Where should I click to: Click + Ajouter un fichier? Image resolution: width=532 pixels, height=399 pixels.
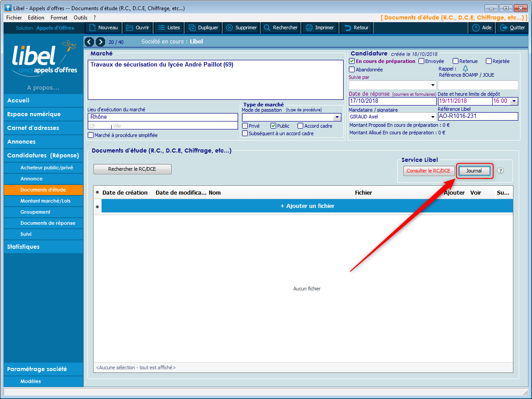pos(307,206)
